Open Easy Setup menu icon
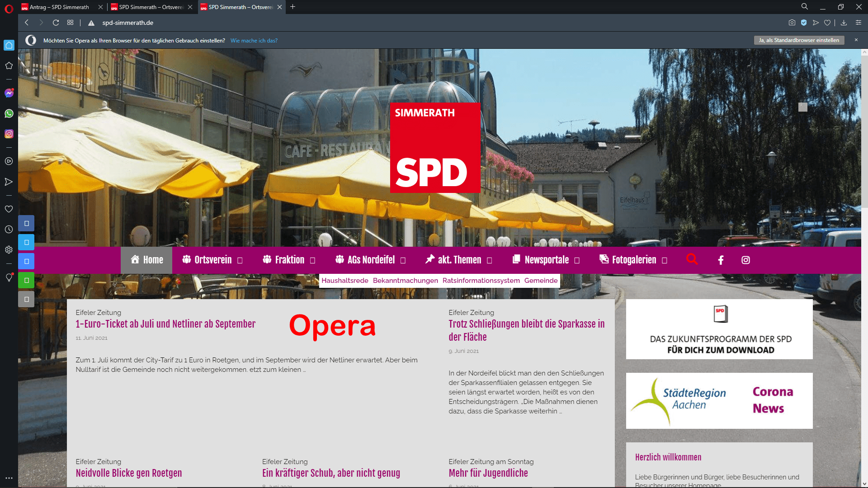The height and width of the screenshot is (488, 868). 858,23
